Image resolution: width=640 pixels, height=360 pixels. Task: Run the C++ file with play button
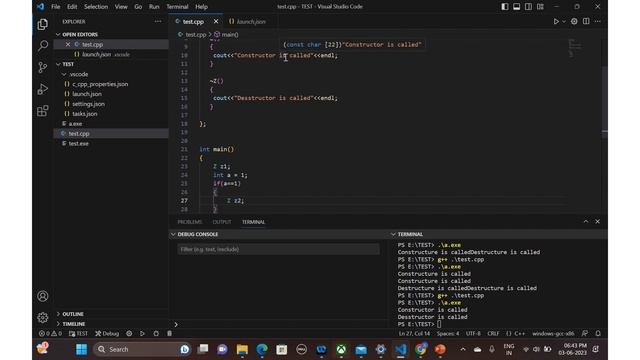pos(556,22)
